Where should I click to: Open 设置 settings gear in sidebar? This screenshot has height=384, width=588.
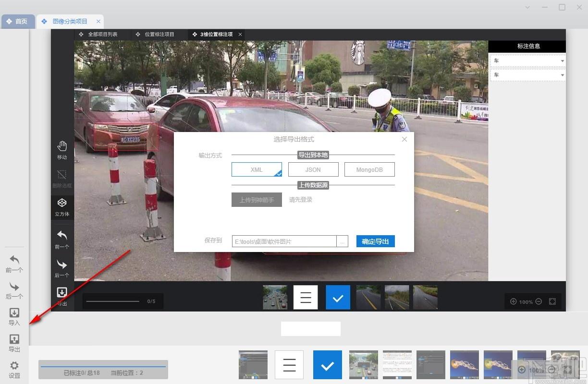click(14, 370)
